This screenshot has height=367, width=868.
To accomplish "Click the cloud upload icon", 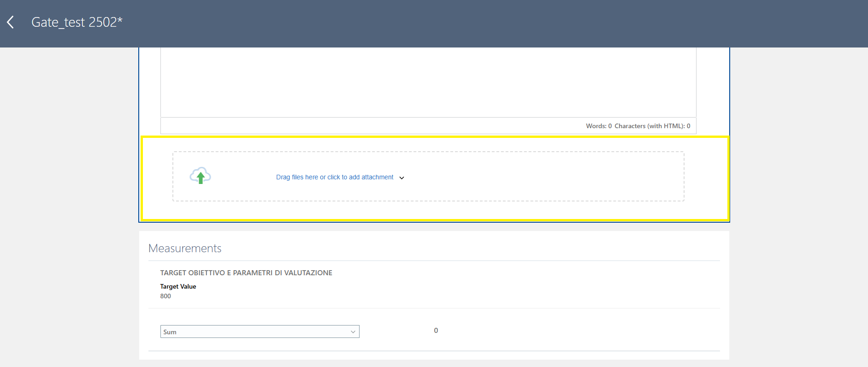I will point(201,176).
